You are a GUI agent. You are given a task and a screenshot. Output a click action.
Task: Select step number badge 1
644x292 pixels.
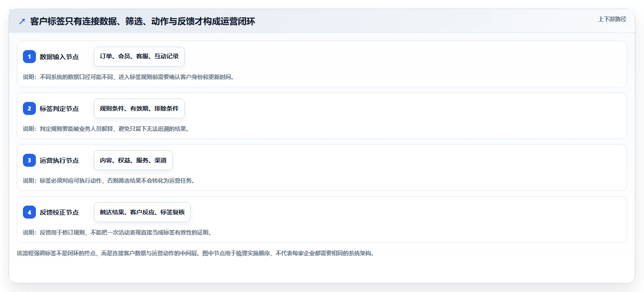point(29,57)
